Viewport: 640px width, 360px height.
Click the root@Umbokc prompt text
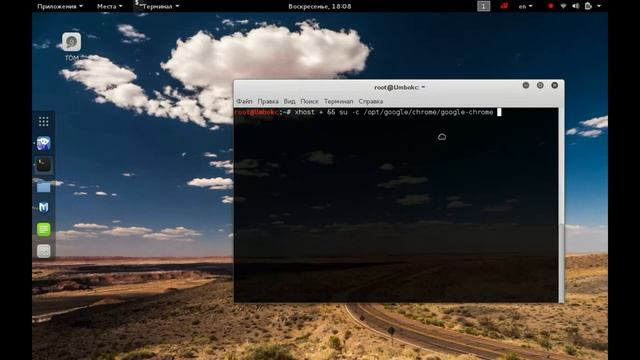click(256, 112)
